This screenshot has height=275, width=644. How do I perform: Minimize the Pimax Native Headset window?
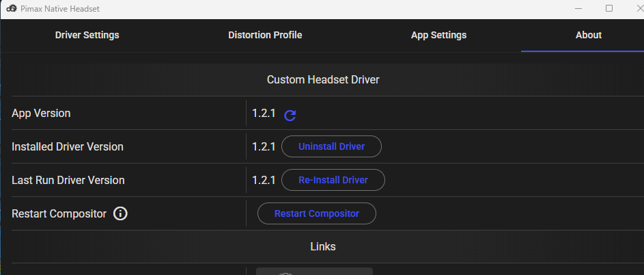tap(578, 8)
